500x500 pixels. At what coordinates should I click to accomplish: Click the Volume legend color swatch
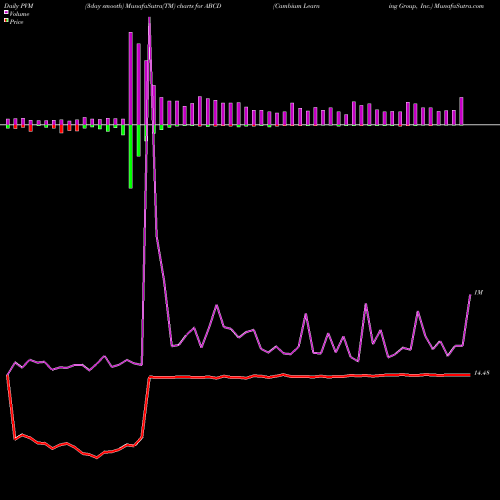(x=6, y=13)
